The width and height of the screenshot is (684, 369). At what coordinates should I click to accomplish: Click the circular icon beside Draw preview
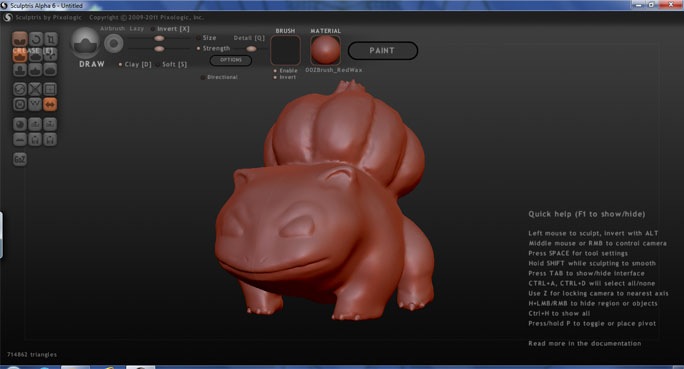point(114,44)
